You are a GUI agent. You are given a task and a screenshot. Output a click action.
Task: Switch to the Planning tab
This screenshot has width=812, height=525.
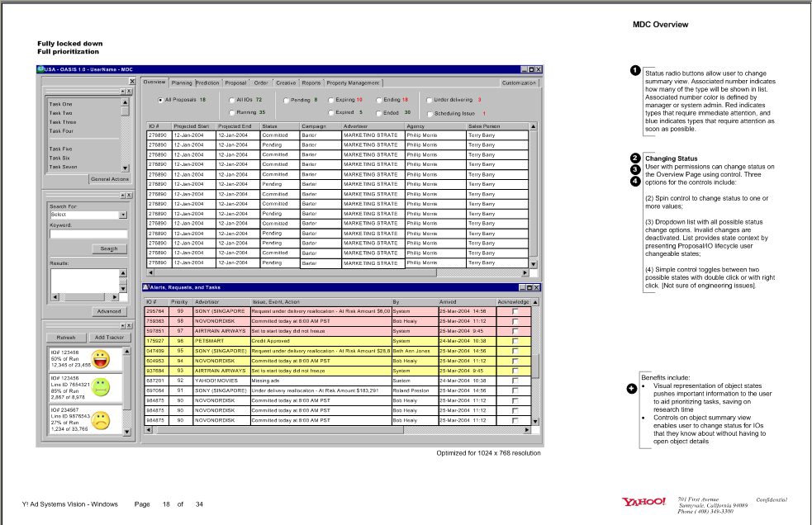[x=182, y=83]
